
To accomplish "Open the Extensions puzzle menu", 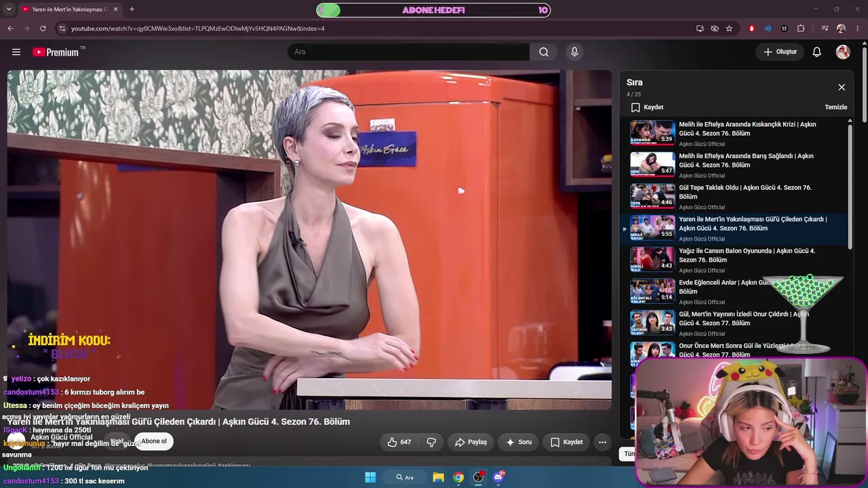I will tap(801, 28).
